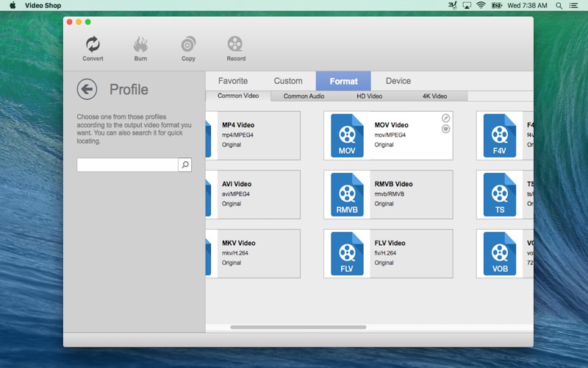Open the HD Video subtab

pyautogui.click(x=370, y=96)
